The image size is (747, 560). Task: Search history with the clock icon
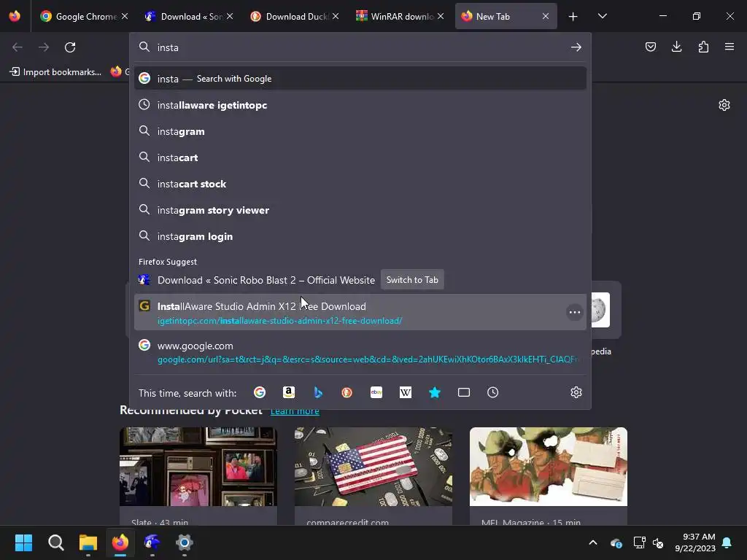(492, 392)
